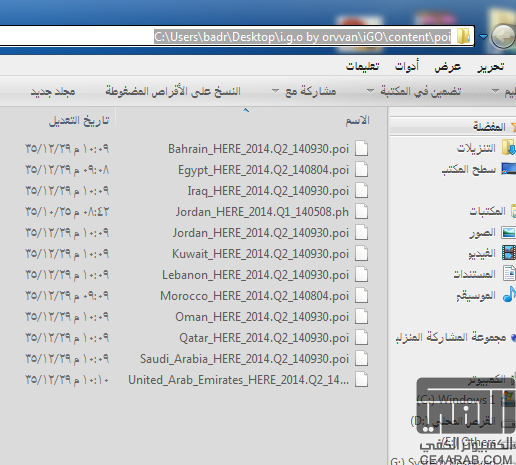Click the Jordan_HERE_2014.Q2_140930.poi file icon
The height and width of the screenshot is (465, 516).
click(x=362, y=233)
